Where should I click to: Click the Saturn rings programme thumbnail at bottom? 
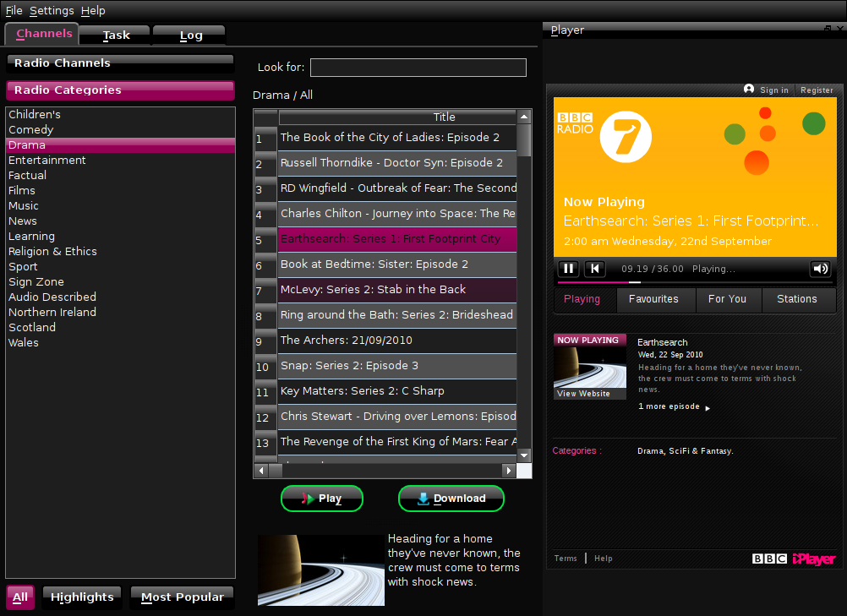(321, 570)
